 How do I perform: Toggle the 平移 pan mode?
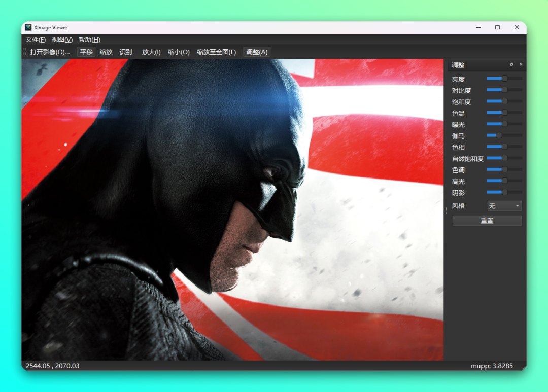pos(86,52)
